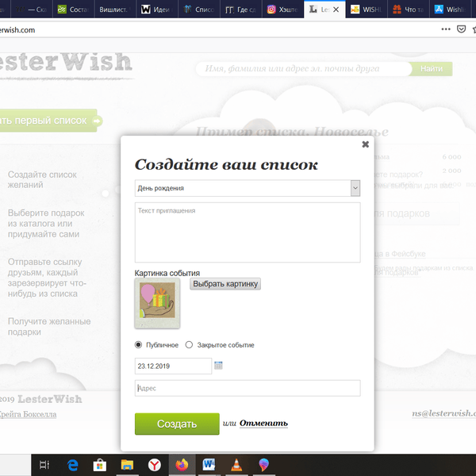
Task: Click the date field showing 23.12.2019
Action: 173,366
